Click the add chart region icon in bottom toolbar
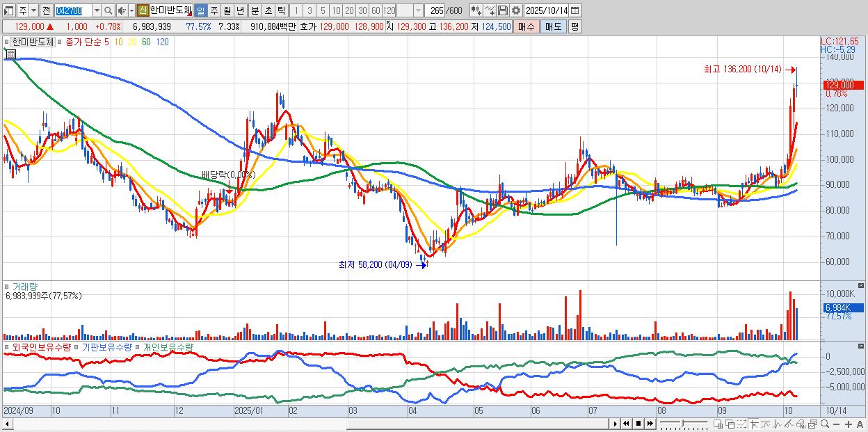Image resolution: width=868 pixels, height=432 pixels. 718,424
